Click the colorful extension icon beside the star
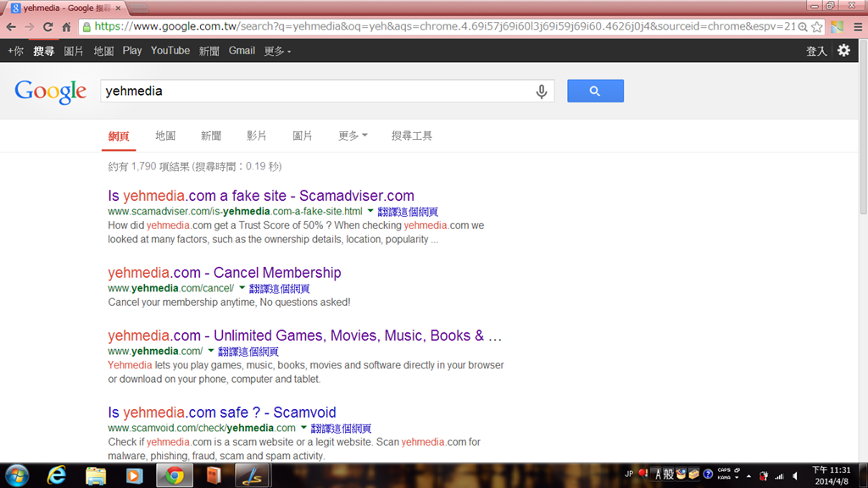This screenshot has height=488, width=868. pos(837,26)
